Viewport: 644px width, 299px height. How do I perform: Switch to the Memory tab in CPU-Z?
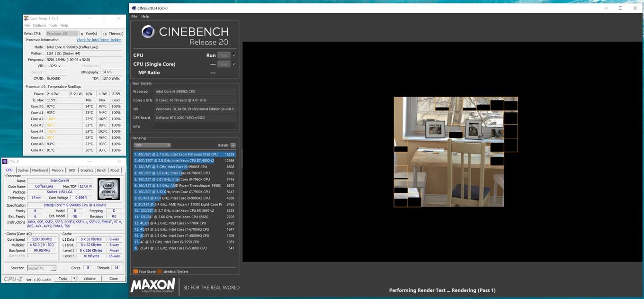(58, 170)
